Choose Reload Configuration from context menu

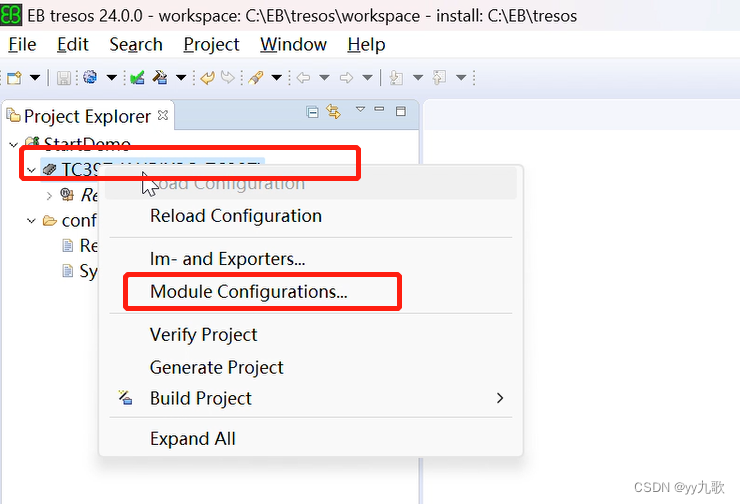(x=311, y=216)
